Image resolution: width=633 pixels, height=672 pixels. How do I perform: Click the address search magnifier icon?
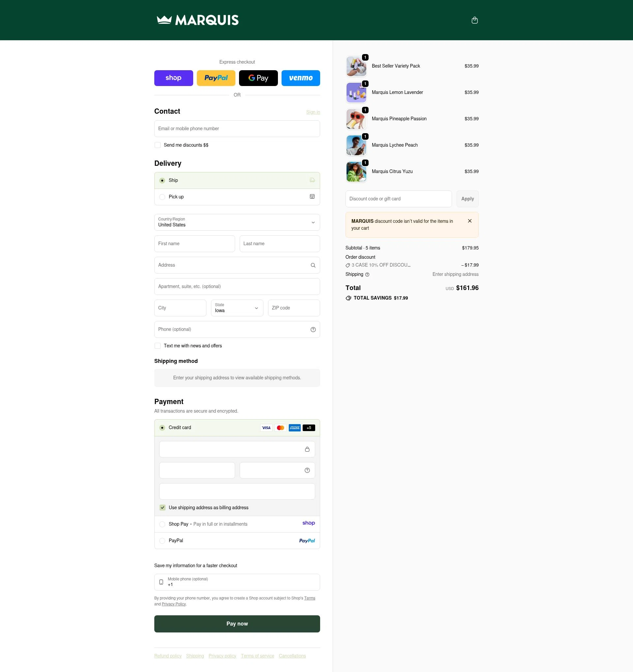coord(313,265)
